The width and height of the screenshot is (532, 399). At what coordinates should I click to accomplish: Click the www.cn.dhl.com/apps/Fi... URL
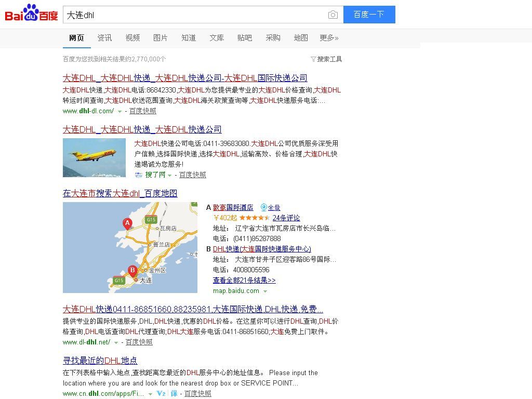click(x=103, y=394)
